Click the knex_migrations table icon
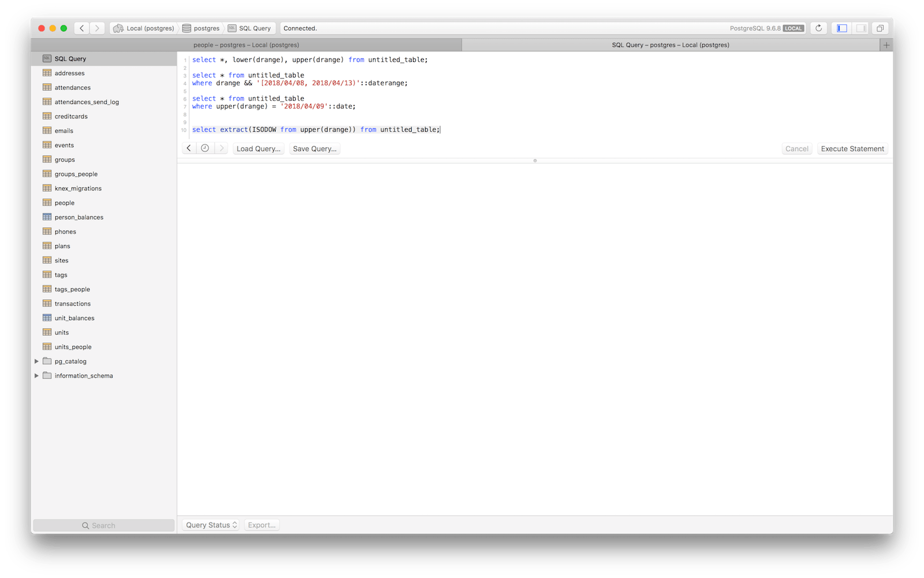This screenshot has height=578, width=924. 47,188
